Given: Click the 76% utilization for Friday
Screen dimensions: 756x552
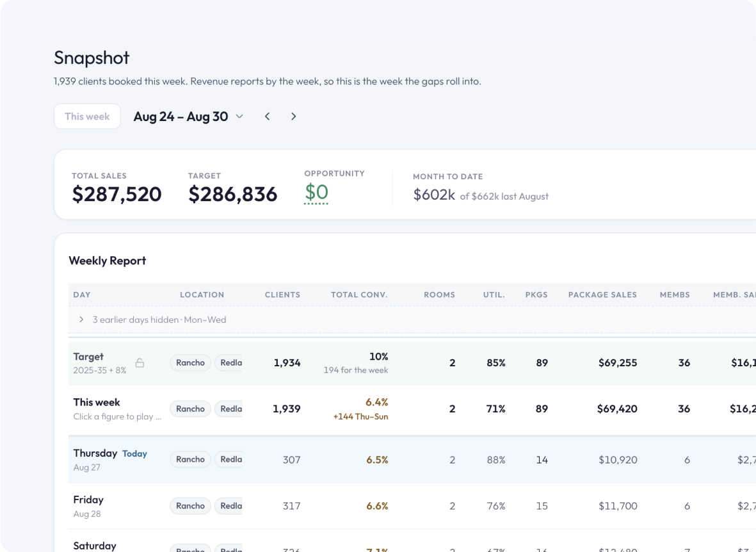Looking at the screenshot, I should 496,506.
